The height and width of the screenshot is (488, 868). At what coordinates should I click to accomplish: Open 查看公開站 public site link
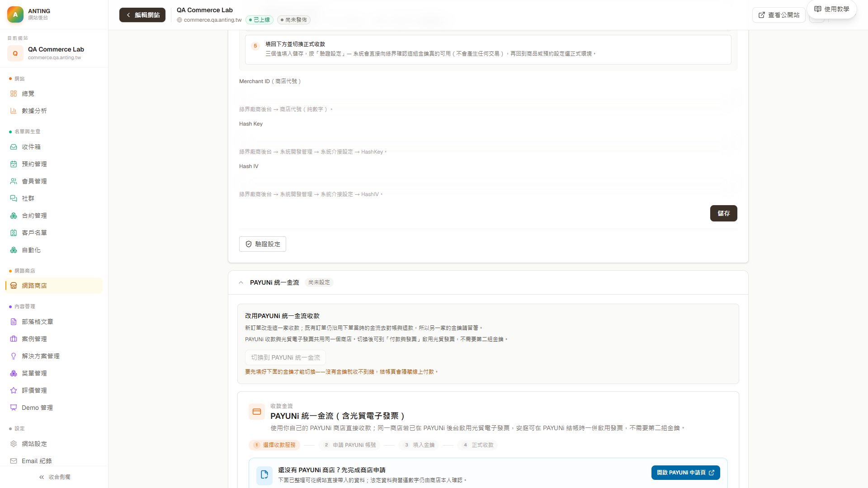779,15
